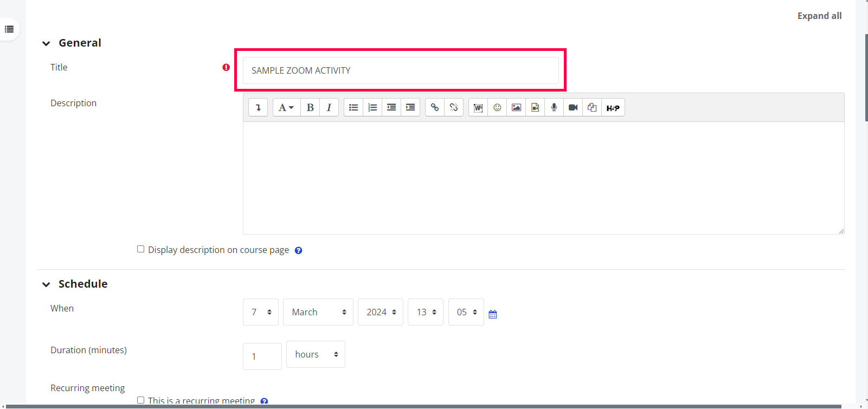
Task: Open help for display description option
Action: 298,250
